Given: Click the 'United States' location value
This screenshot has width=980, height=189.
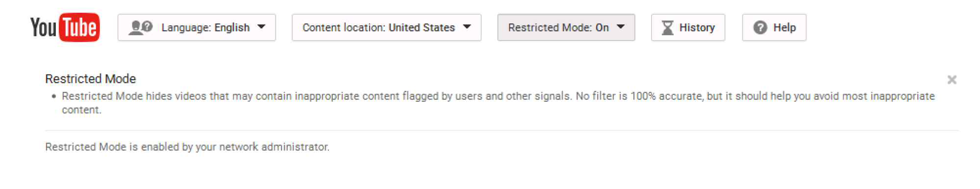Looking at the screenshot, I should coord(422,27).
